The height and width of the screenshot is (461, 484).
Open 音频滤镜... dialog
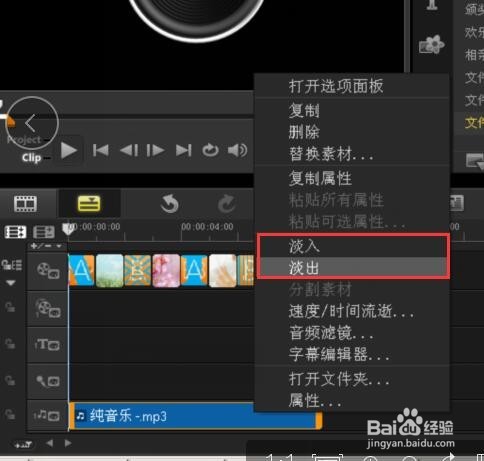coord(353,333)
